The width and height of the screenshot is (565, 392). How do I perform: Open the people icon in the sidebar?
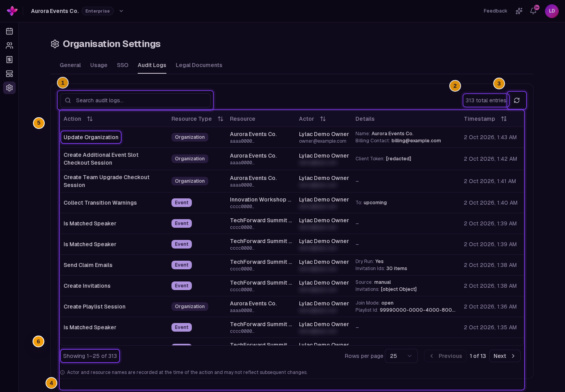[9, 45]
